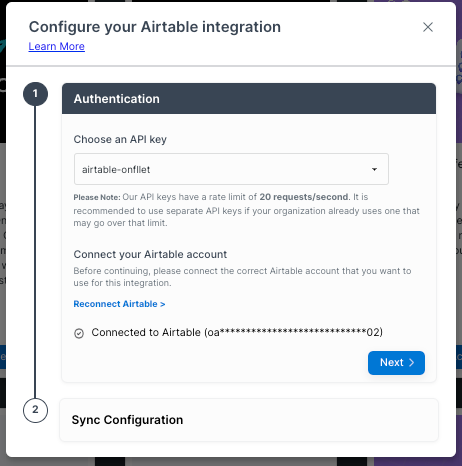Click step 1 circle indicator
The height and width of the screenshot is (466, 462).
click(x=35, y=94)
